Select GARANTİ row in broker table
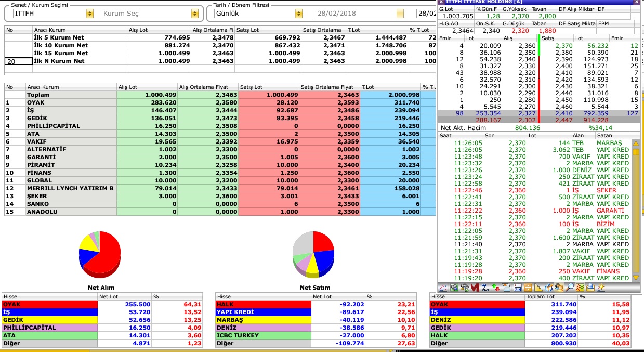Viewport: 644px width, 352px height. pos(221,157)
